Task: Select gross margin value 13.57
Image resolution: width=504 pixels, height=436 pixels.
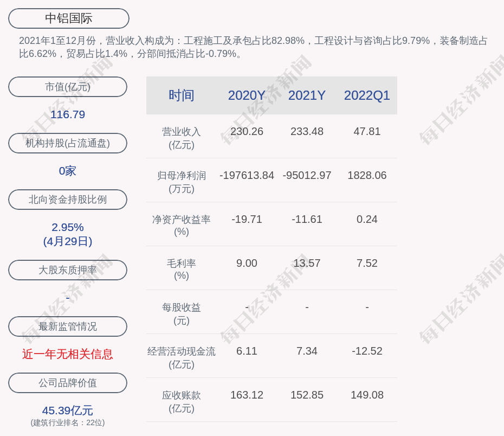Action: point(307,263)
